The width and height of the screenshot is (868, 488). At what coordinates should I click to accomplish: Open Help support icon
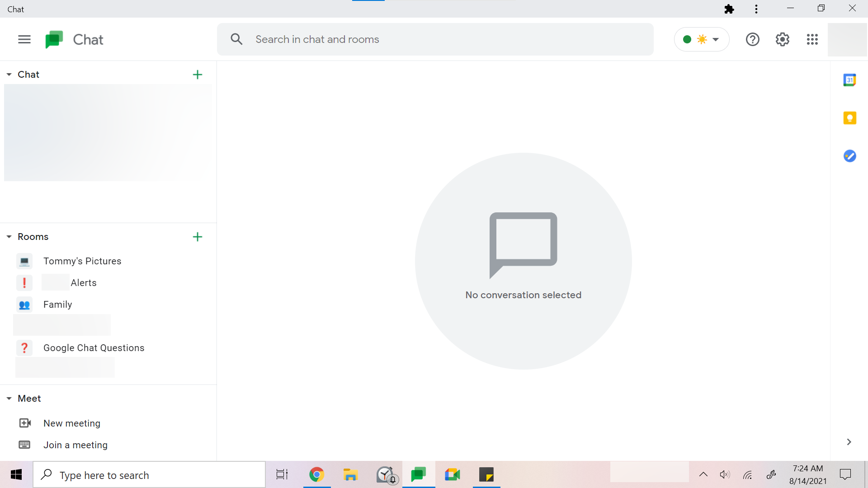(x=752, y=40)
